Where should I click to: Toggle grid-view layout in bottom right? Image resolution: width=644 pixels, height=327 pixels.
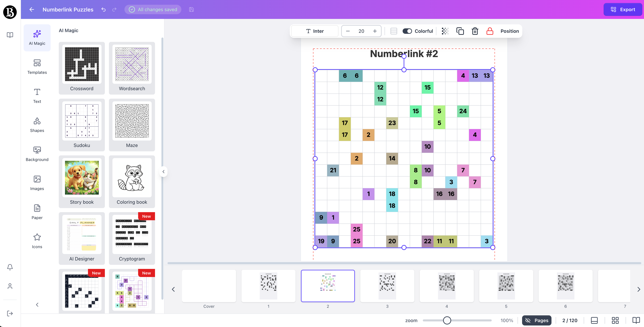point(615,320)
